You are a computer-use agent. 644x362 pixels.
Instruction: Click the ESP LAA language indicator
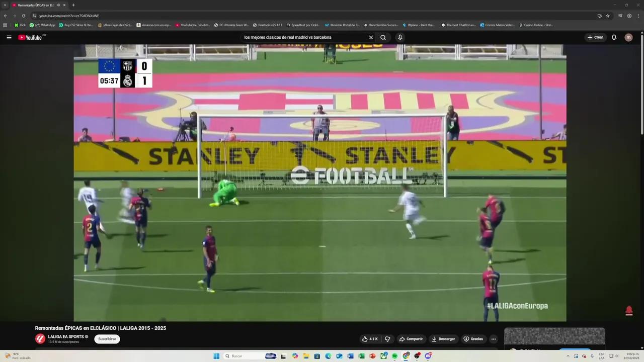coord(602,356)
